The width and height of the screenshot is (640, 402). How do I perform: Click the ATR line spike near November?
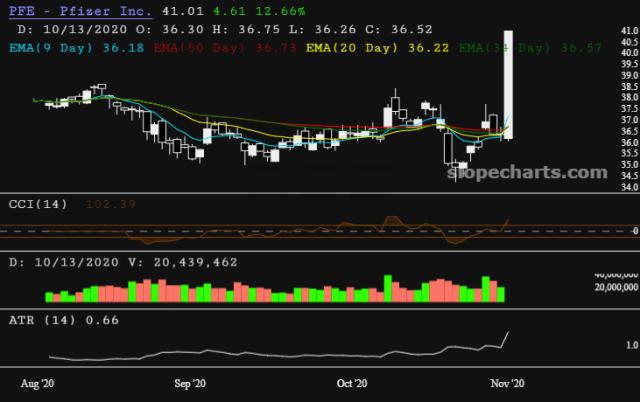tap(508, 335)
